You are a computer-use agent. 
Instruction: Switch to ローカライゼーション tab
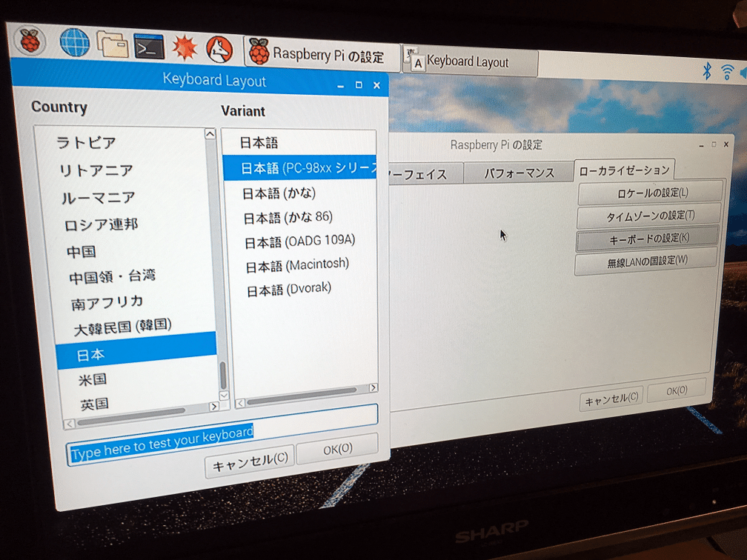pyautogui.click(x=624, y=170)
